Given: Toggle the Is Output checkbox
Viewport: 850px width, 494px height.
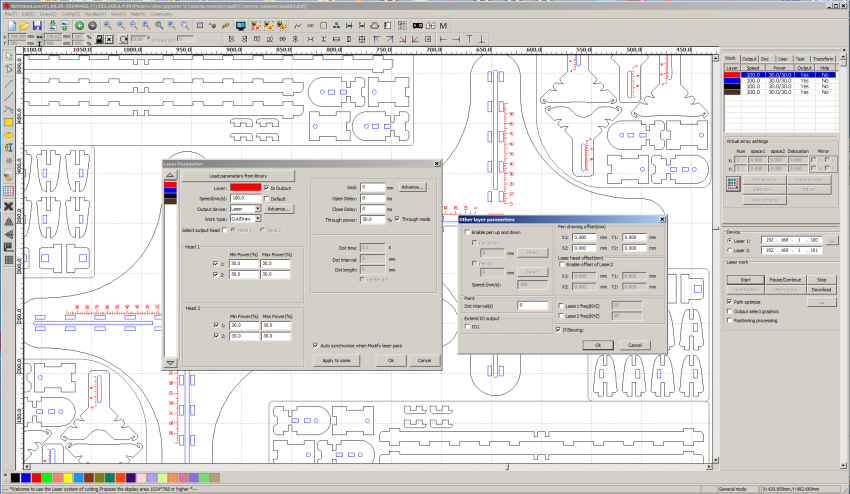Looking at the screenshot, I should click(265, 187).
